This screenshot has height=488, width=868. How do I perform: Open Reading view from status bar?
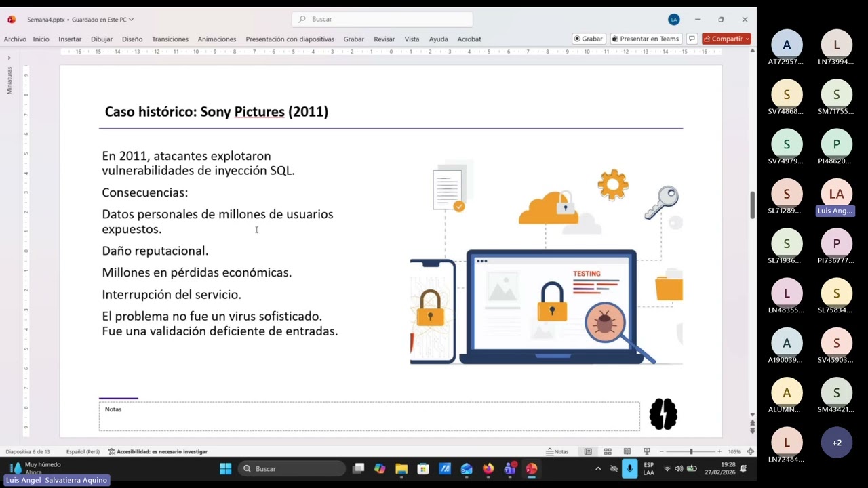627,451
